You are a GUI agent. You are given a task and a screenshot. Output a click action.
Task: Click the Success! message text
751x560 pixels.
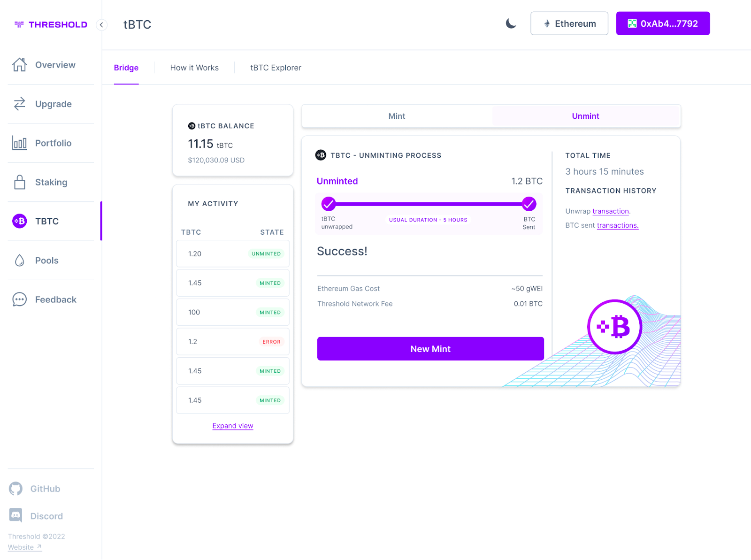click(342, 251)
